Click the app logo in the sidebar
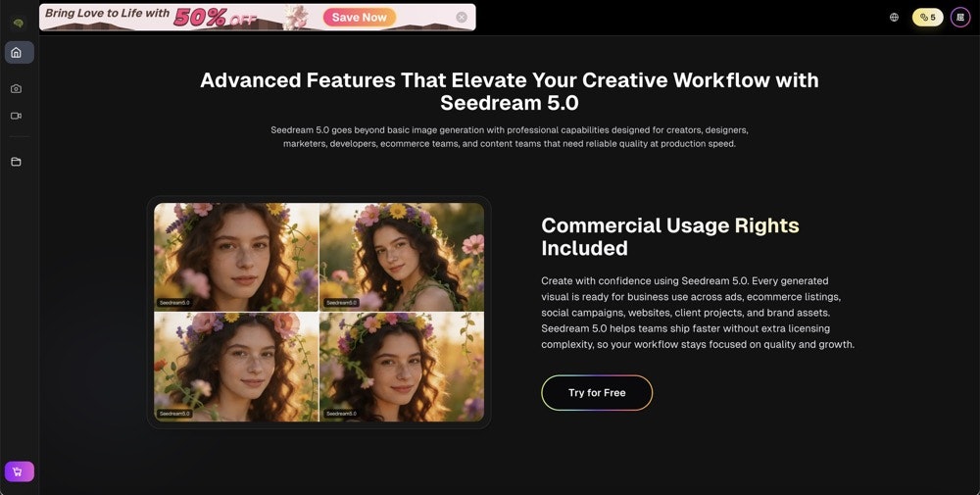The image size is (980, 495). [18, 23]
